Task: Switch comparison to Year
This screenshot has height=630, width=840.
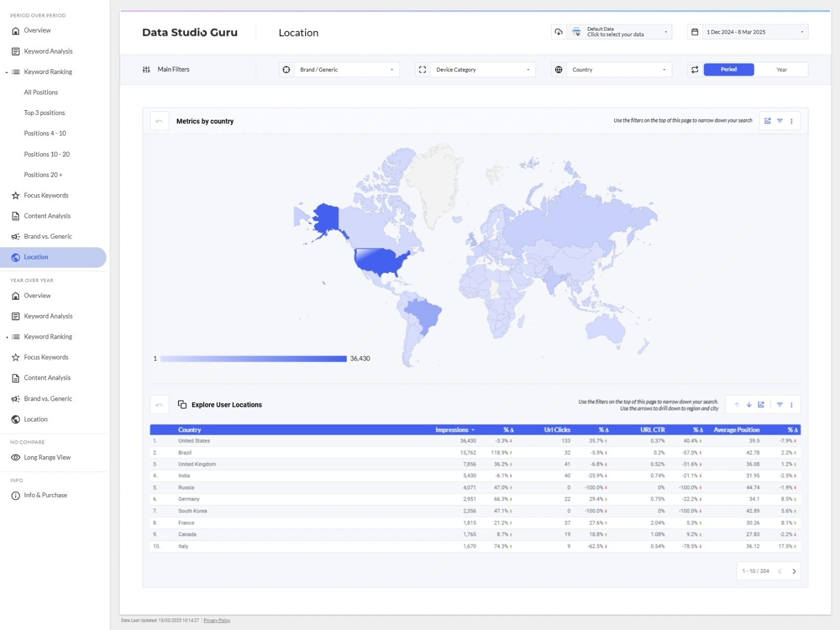Action: 781,70
